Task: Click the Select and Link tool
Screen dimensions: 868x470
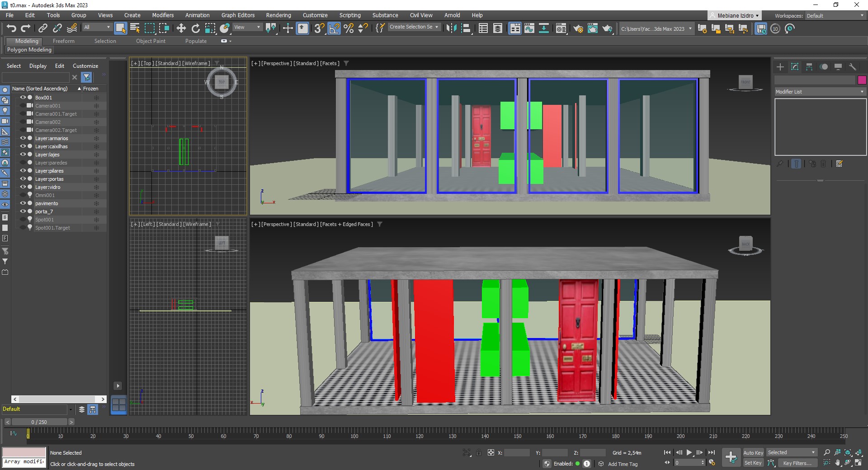Action: (x=42, y=28)
